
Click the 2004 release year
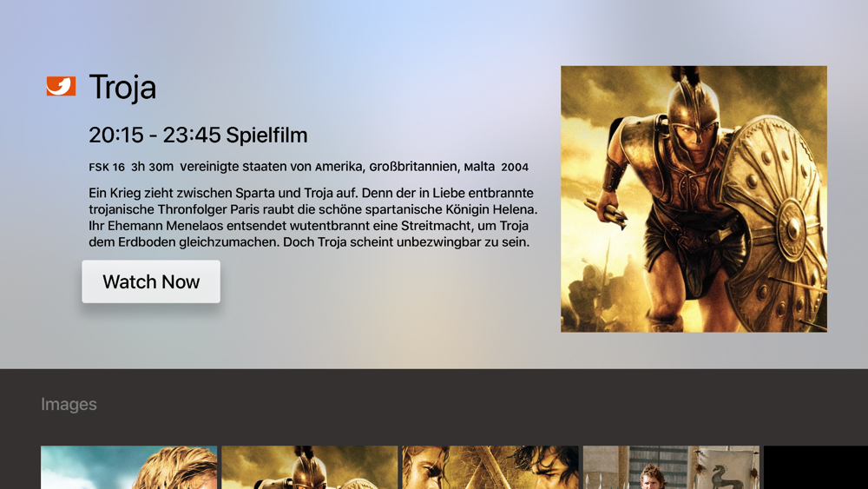tap(515, 168)
